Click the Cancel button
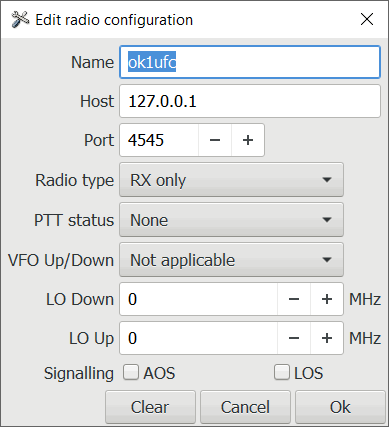The image size is (389, 427). pos(245,407)
